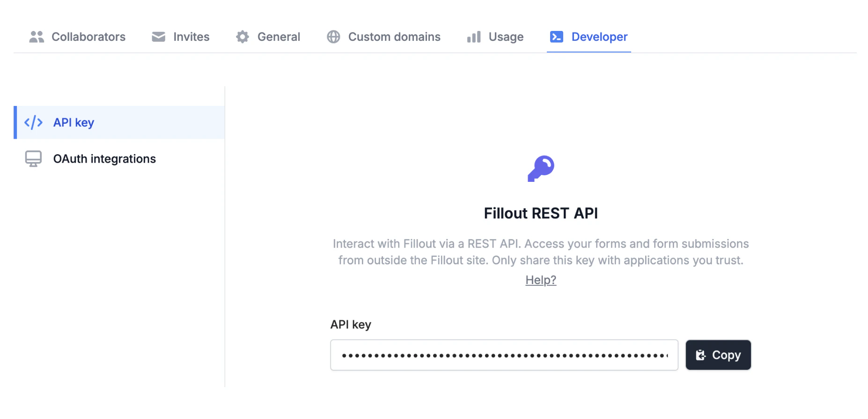The image size is (868, 419).
Task: Click the Developer terminal icon
Action: [556, 37]
